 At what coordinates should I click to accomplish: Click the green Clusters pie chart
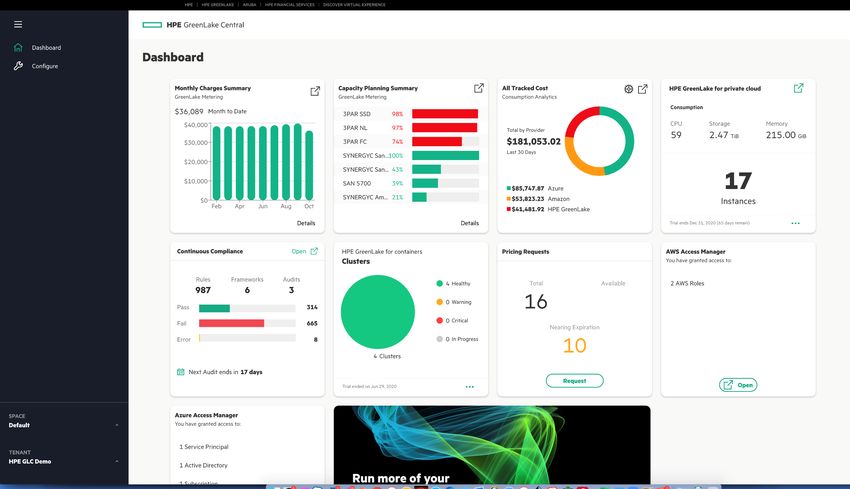pos(378,312)
